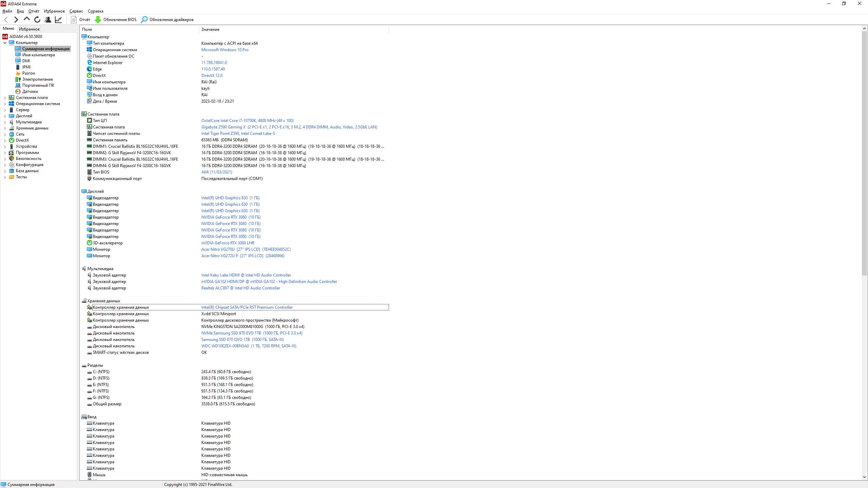The width and height of the screenshot is (868, 488).
Task: Click the Безопасность shield icon
Action: [x=12, y=159]
